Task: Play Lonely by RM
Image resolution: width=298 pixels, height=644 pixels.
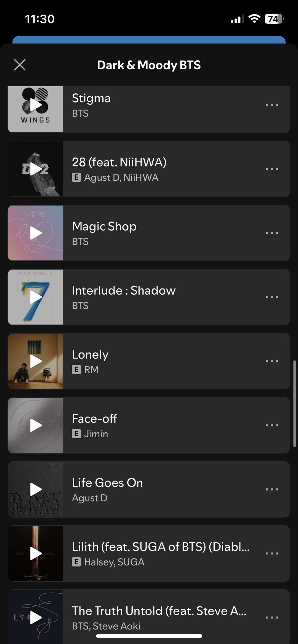Action: click(x=36, y=361)
